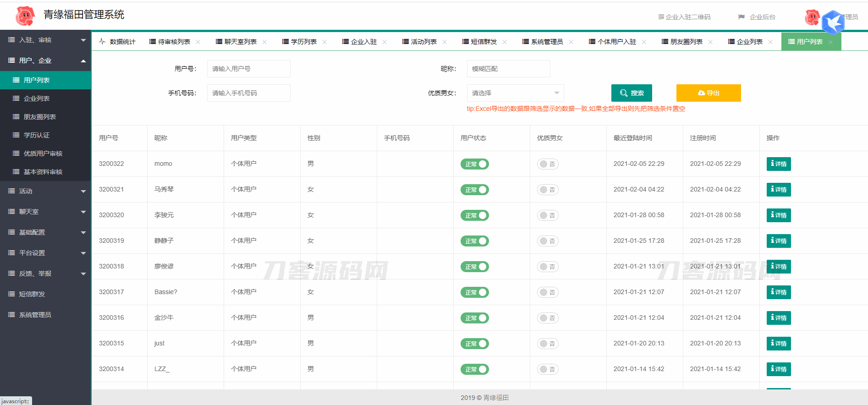Toggle user status switch for momo
Screen dimensions: 868x405
point(474,164)
